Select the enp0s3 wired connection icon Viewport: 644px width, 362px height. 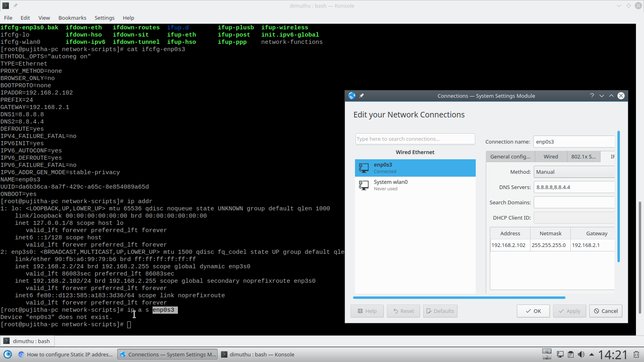[364, 168]
